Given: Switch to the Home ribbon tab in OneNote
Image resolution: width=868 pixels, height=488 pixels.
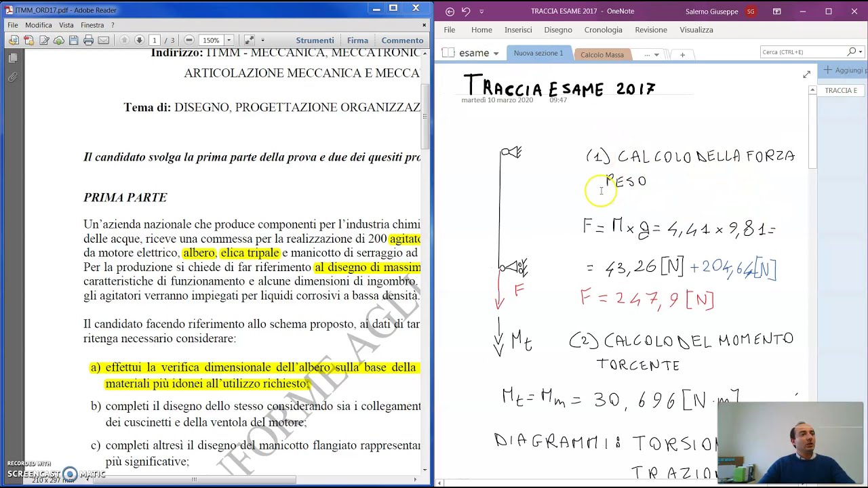Looking at the screenshot, I should pos(481,30).
